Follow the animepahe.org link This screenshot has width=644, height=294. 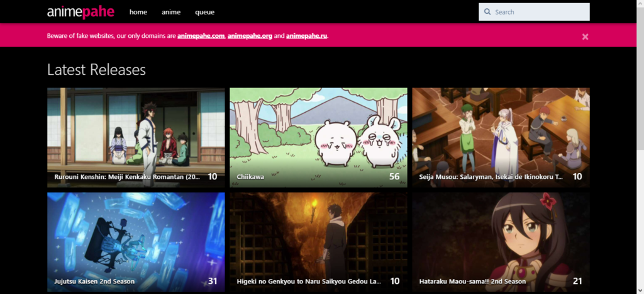(x=250, y=36)
